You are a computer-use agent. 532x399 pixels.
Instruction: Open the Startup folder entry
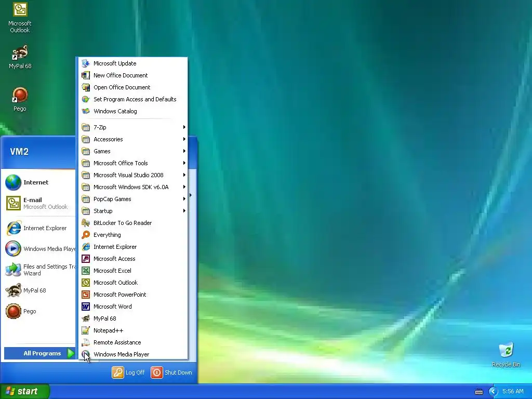pos(133,211)
